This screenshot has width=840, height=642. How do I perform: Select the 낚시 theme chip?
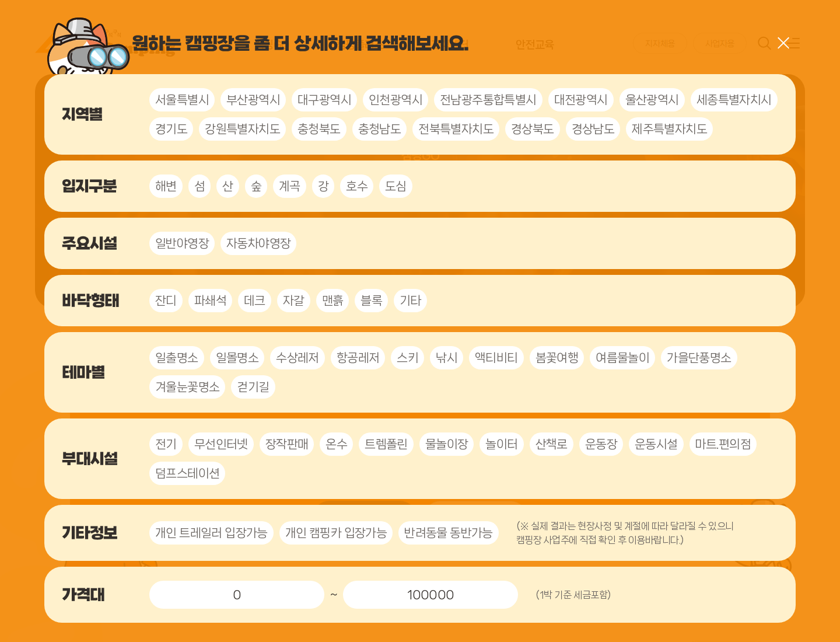click(x=447, y=358)
